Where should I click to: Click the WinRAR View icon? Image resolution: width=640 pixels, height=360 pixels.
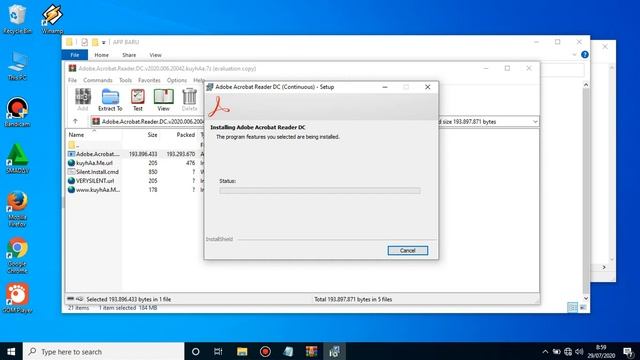click(x=163, y=100)
